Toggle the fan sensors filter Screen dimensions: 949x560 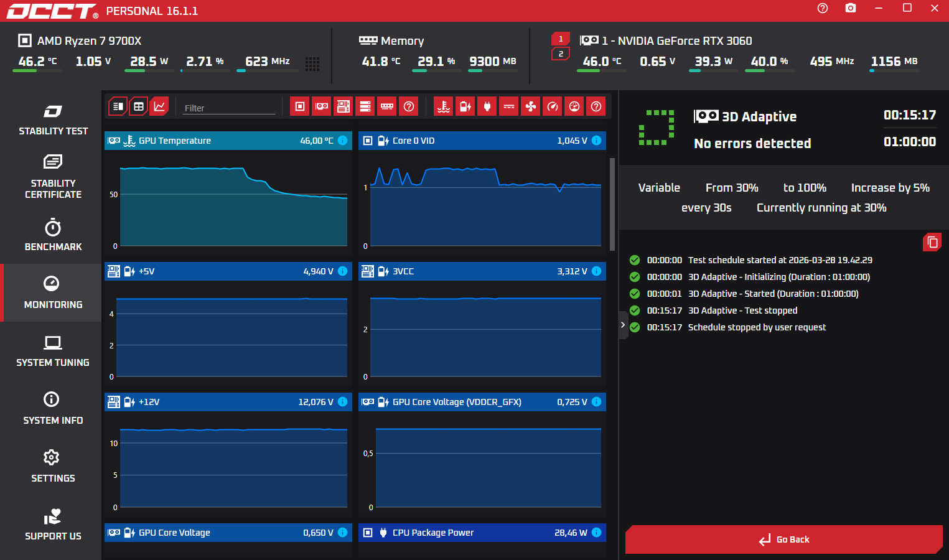point(531,106)
